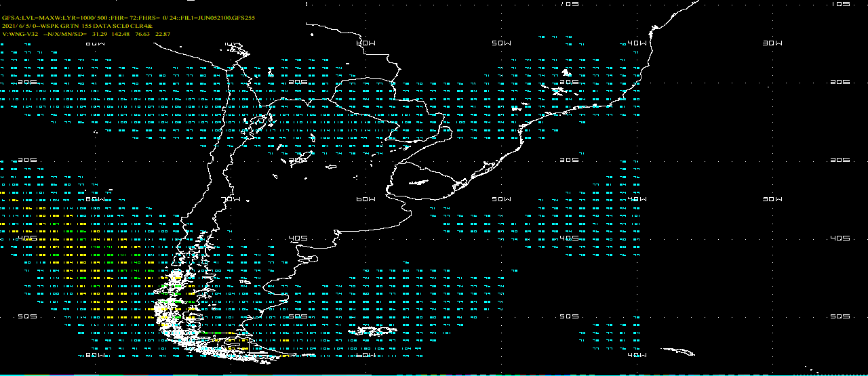Viewport: 868px width, 376px height.
Task: Click the 60W label in the middle row
Action: click(366, 199)
